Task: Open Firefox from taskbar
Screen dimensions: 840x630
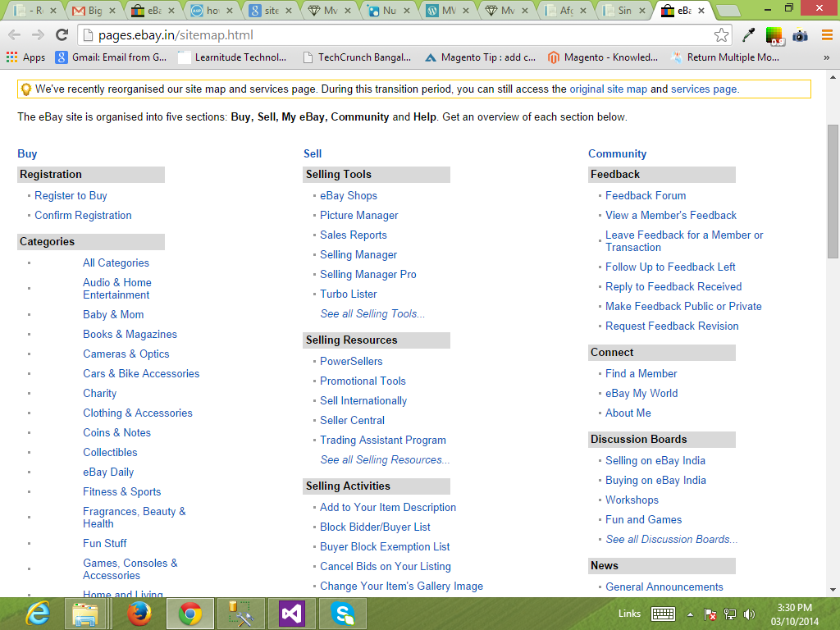Action: (139, 614)
